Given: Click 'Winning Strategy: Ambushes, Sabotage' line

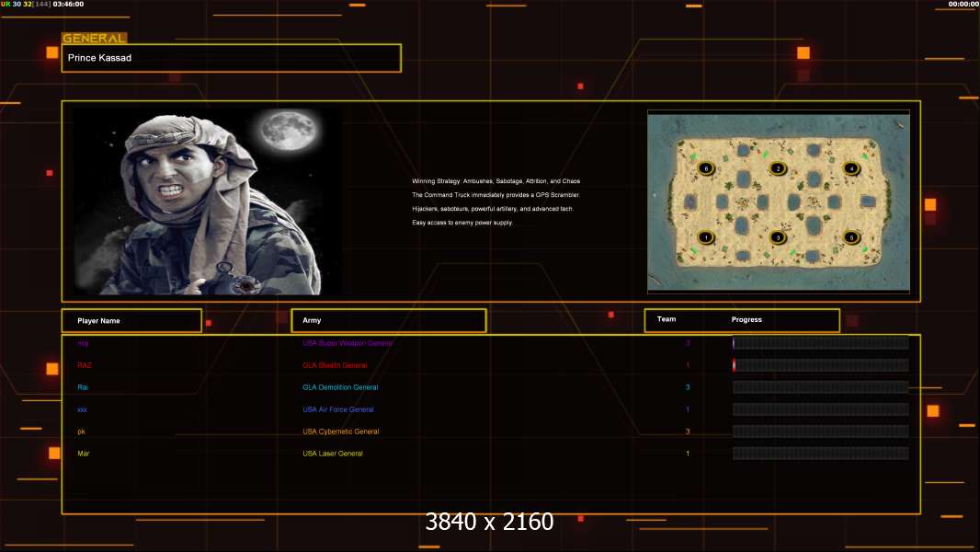Looking at the screenshot, I should click(x=496, y=181).
